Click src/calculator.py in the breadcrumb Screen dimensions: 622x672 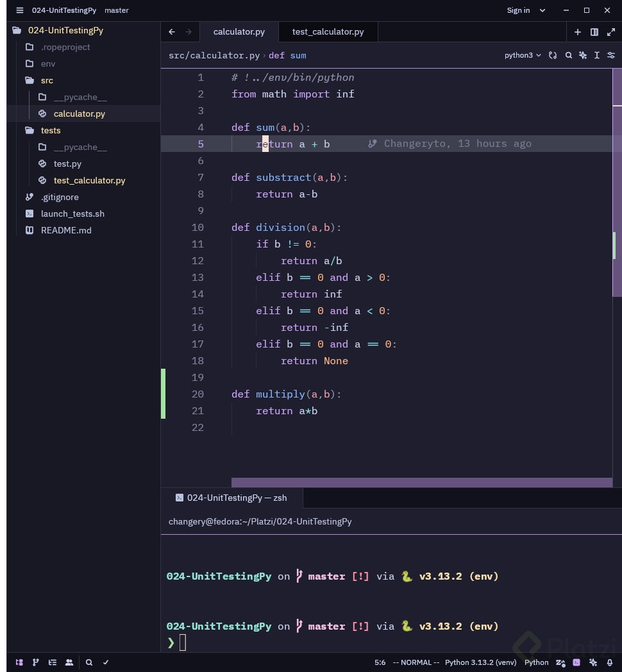coord(214,55)
